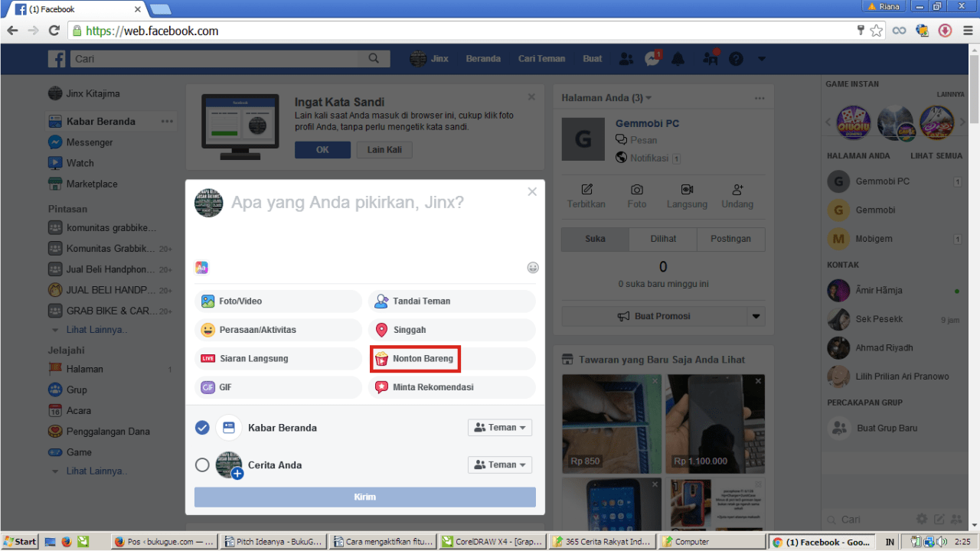Click LIHAT SEMUA under Halaman Anda
980x551 pixels.
936,155
